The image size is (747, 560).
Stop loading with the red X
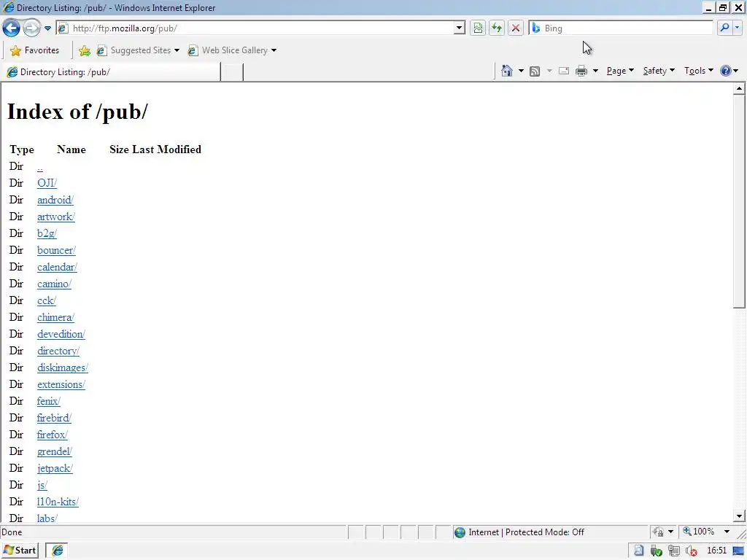[516, 28]
